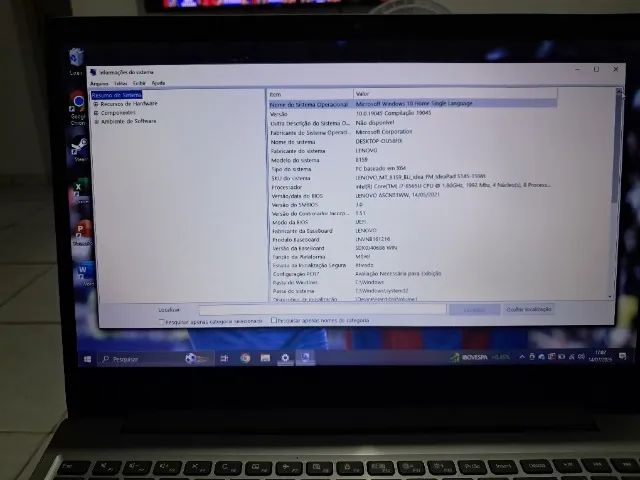The width and height of the screenshot is (640, 480).
Task: Click the details list vertical scrollbar
Action: [x=617, y=192]
